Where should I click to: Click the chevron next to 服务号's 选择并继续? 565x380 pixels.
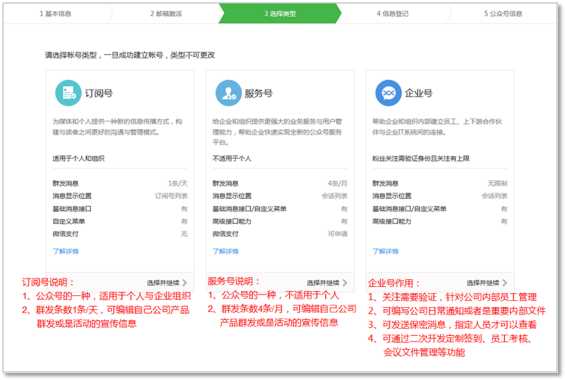point(345,283)
